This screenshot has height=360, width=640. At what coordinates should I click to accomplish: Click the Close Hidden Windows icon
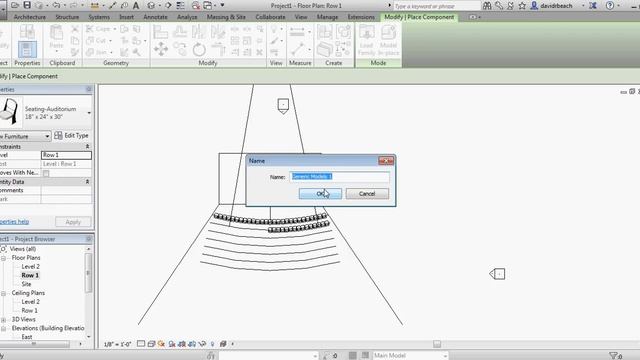[x=196, y=5]
